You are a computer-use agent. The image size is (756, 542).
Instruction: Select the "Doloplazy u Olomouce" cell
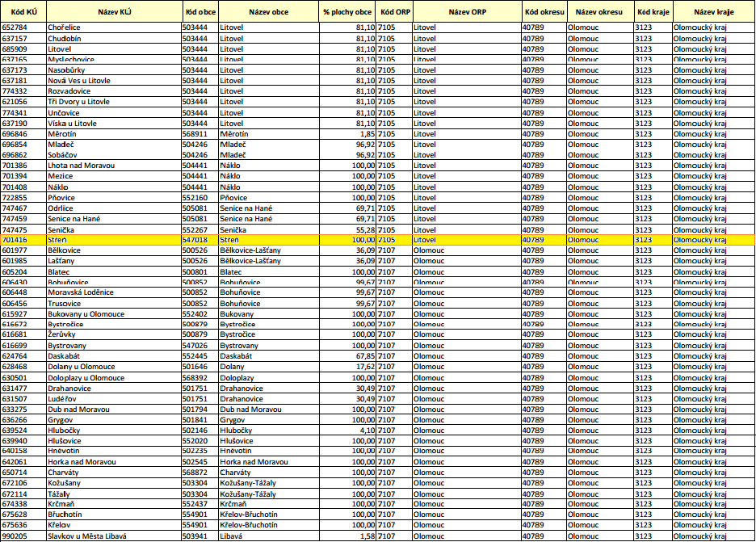click(114, 378)
